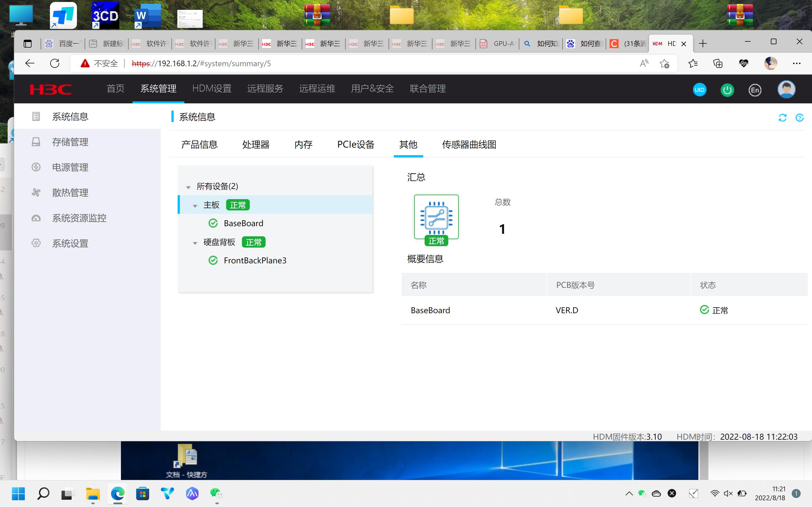Open help with the question mark icon

coord(800,118)
